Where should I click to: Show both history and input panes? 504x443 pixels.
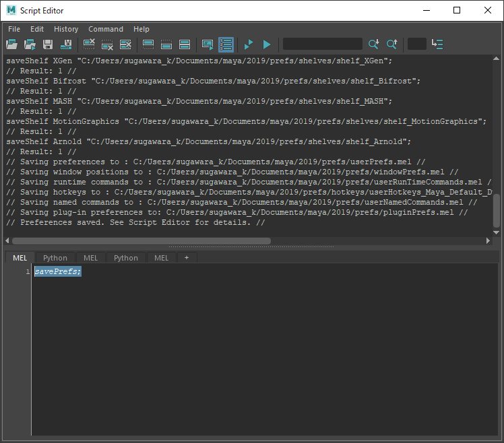click(x=185, y=44)
